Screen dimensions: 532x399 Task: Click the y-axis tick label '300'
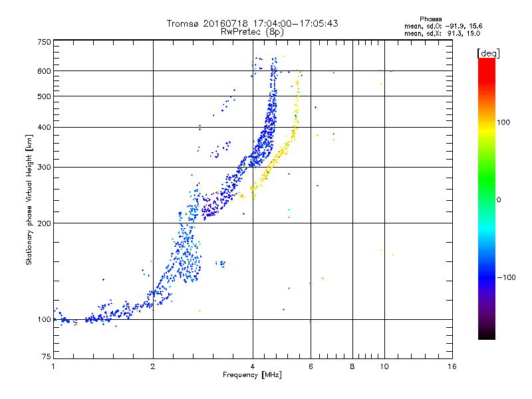click(44, 168)
